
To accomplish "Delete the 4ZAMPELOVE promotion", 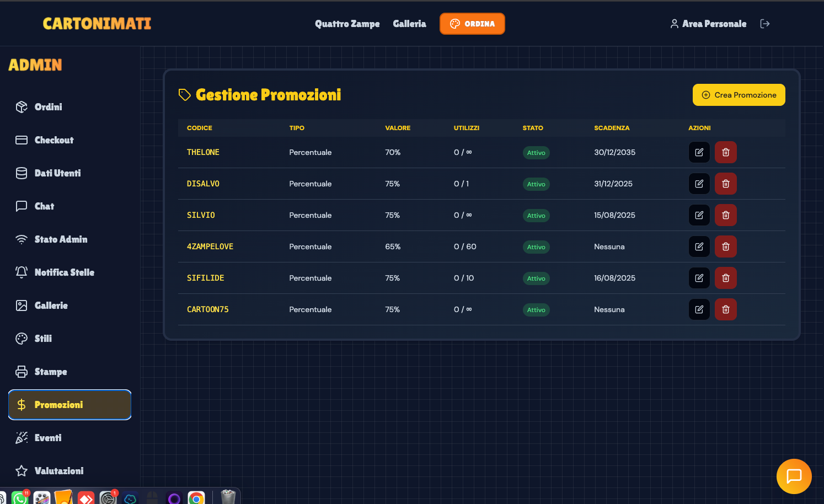I will (726, 246).
